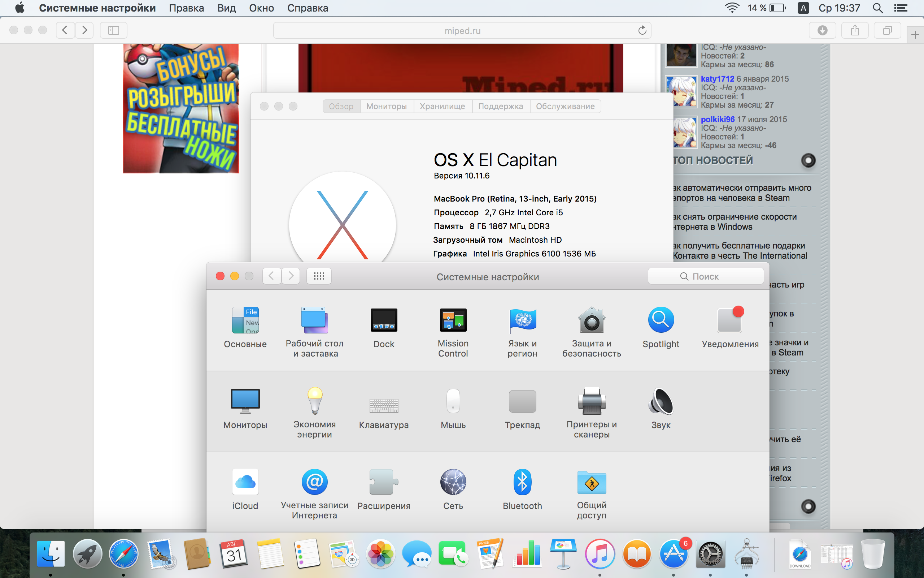
Task: Open Звук preference pane
Action: [x=661, y=408]
